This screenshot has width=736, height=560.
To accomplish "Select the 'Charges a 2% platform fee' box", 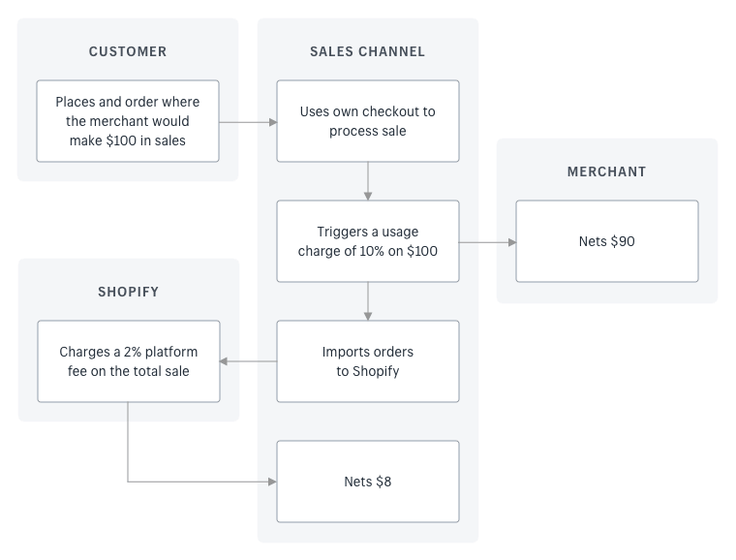I will click(x=129, y=361).
